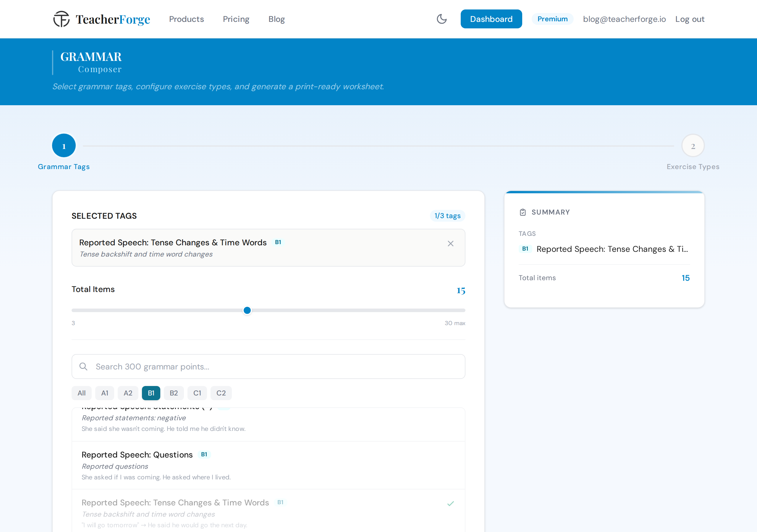The image size is (757, 532).
Task: Click the search magnifier icon
Action: coord(83,366)
